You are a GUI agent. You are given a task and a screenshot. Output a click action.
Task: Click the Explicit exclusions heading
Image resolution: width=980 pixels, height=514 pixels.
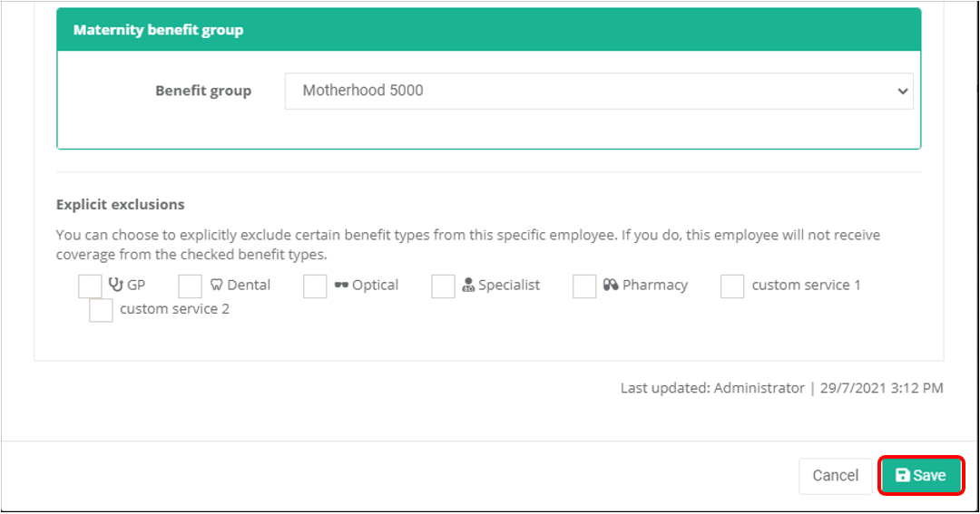click(120, 205)
